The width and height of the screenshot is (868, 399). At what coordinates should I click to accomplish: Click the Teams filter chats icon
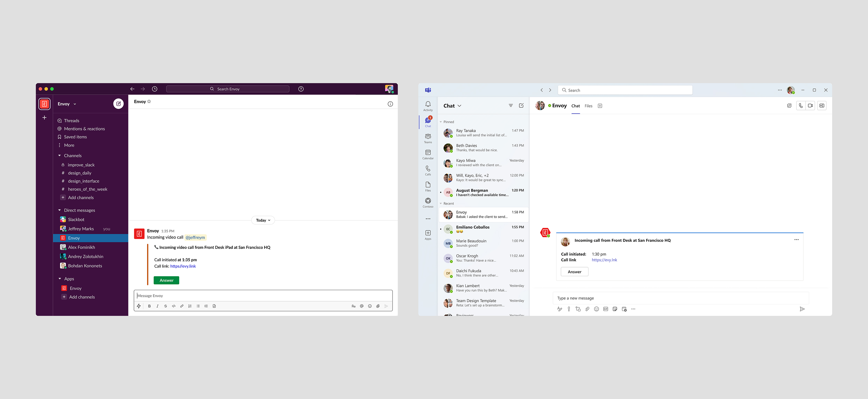point(511,106)
